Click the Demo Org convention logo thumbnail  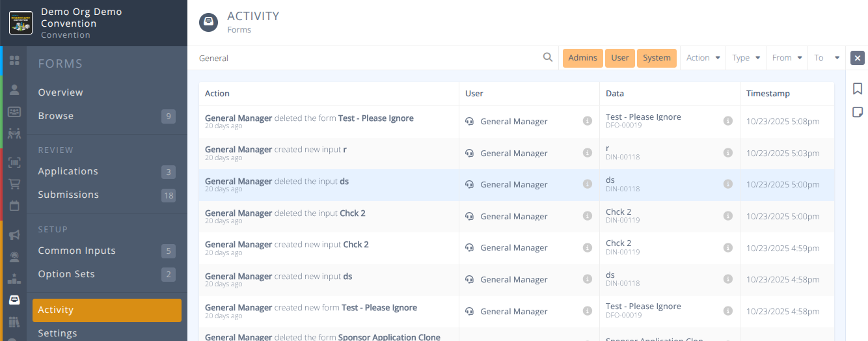pyautogui.click(x=21, y=23)
